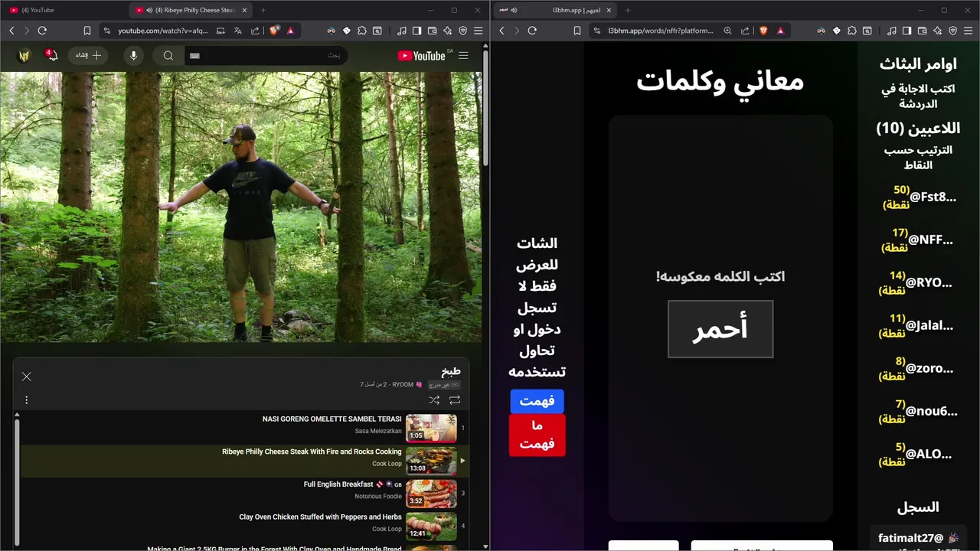Select Ribeye Philly Cheese Steak playlist item

click(x=243, y=461)
